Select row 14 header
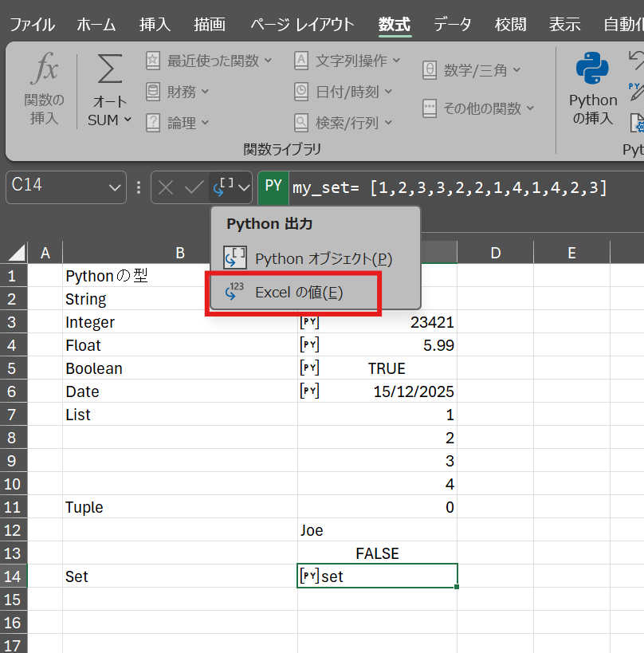644x653 pixels. 14,576
